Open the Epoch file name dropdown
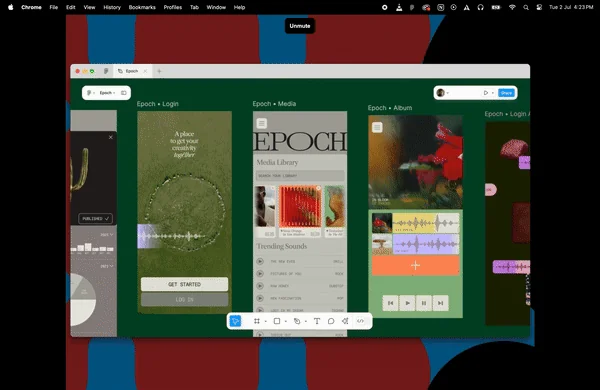Screen dimensions: 600x390 [x=107, y=93]
